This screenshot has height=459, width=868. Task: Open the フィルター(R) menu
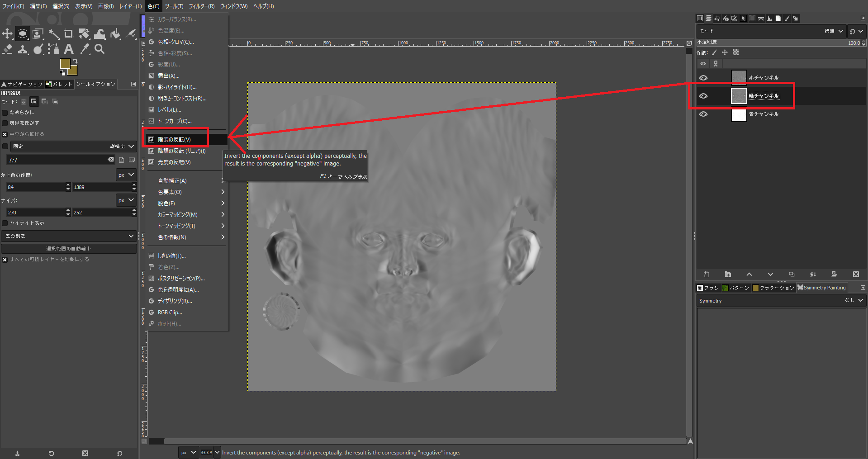[x=202, y=6]
